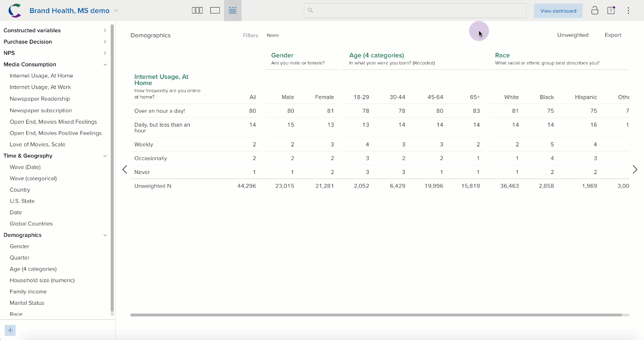Select the Wave (Date) variable
644x340 pixels.
[x=25, y=167]
